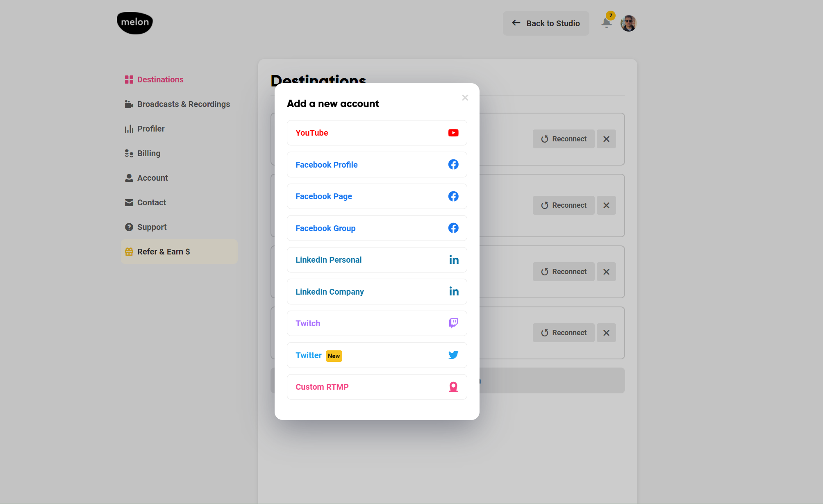This screenshot has width=823, height=504.
Task: Add a Twitch account
Action: (x=377, y=323)
